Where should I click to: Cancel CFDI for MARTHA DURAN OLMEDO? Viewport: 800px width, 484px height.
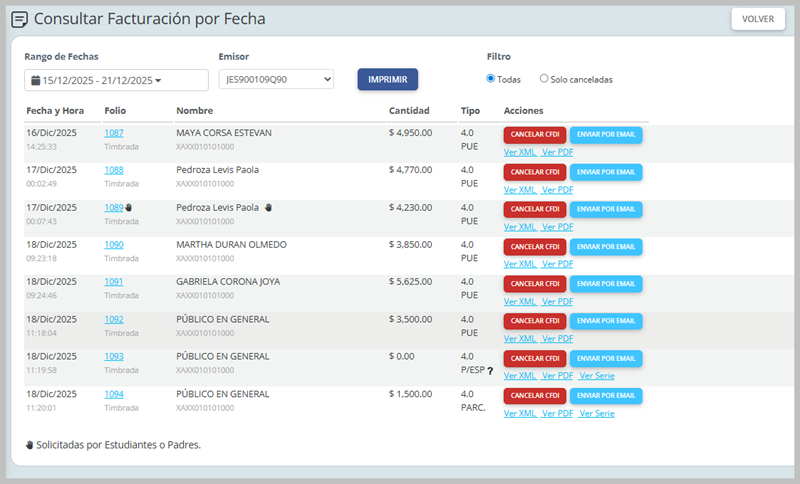(x=535, y=246)
